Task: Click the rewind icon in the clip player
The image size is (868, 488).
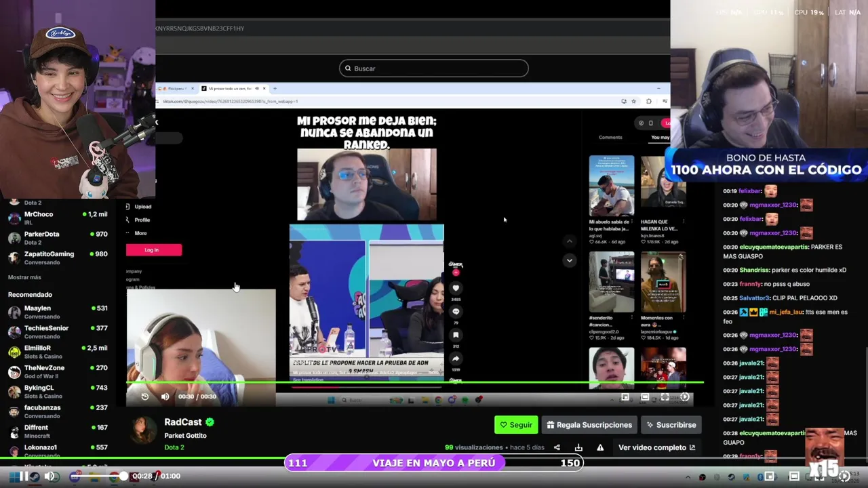Action: coord(144,396)
